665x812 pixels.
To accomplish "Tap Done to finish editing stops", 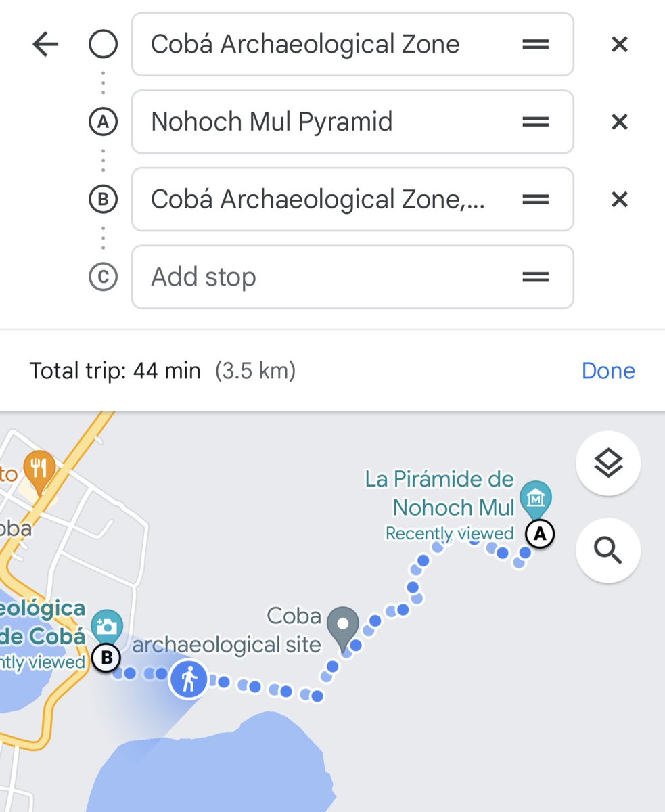I will 607,371.
